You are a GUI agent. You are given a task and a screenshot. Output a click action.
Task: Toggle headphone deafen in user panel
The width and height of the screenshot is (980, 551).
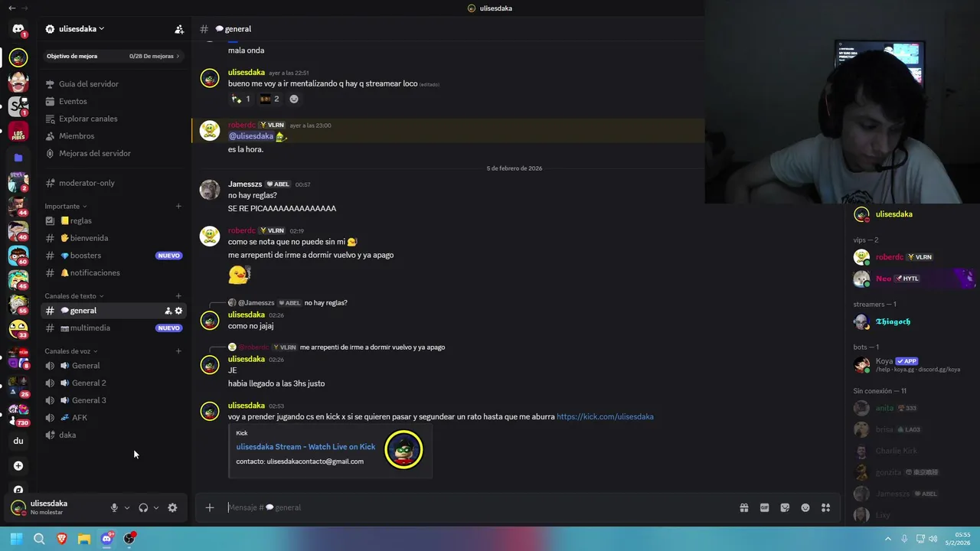pos(143,507)
